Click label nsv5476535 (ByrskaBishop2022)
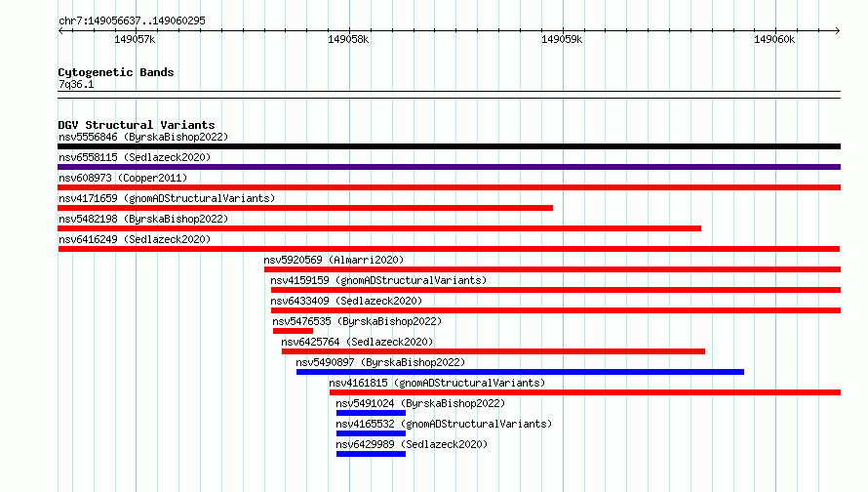This screenshot has width=868, height=492. tap(357, 321)
